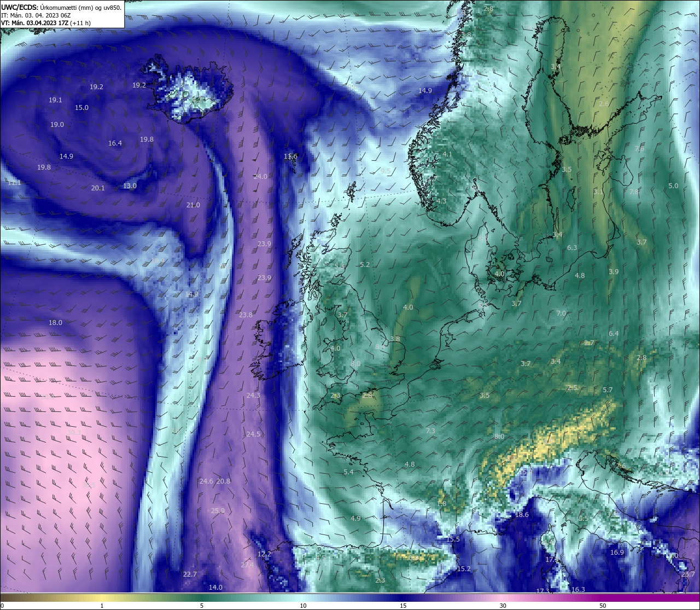Click the 20.1 value on the map
Viewport: 700px width, 610px height.
click(x=98, y=188)
